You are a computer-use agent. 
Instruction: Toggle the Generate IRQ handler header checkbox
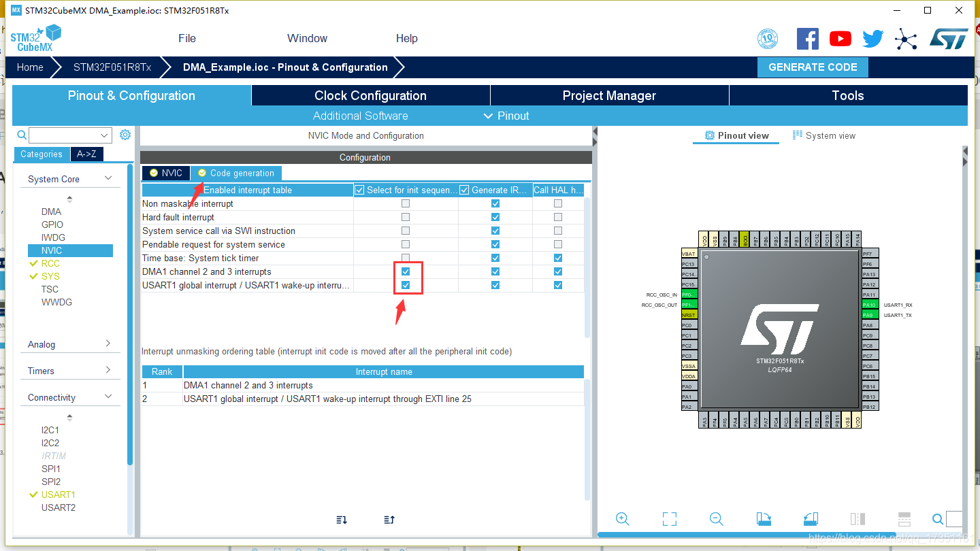coord(465,190)
